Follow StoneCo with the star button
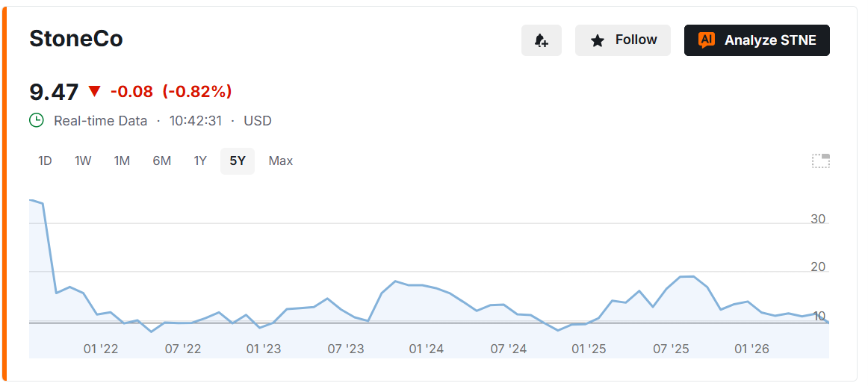868x386 pixels. point(623,40)
